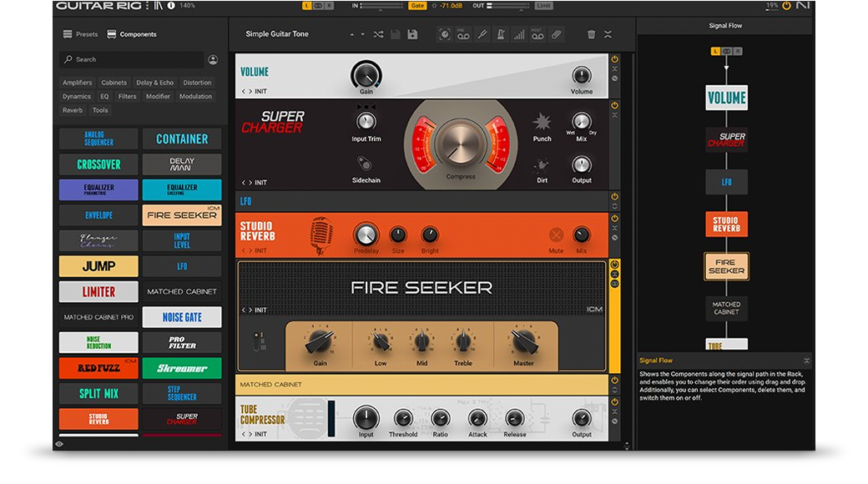Select the Skreamer component

tap(182, 368)
